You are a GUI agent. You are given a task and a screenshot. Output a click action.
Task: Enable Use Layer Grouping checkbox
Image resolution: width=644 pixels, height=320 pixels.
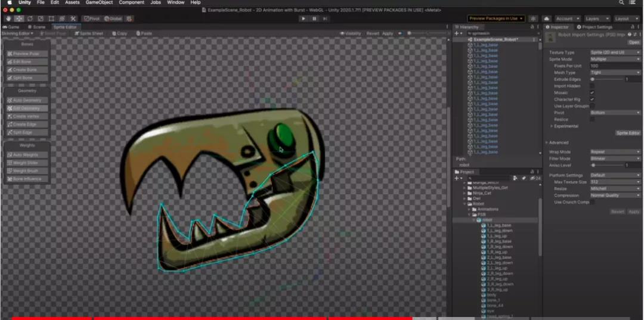click(x=592, y=106)
